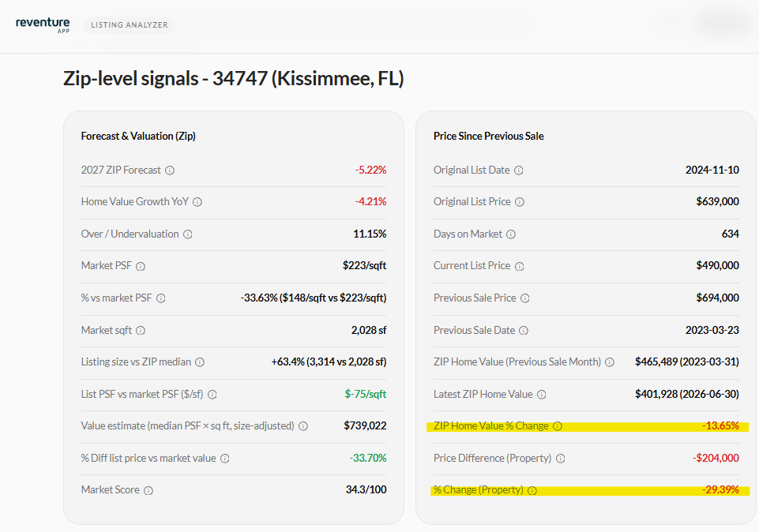Click the Forecast & Valuation (Zip) card title

click(x=138, y=137)
